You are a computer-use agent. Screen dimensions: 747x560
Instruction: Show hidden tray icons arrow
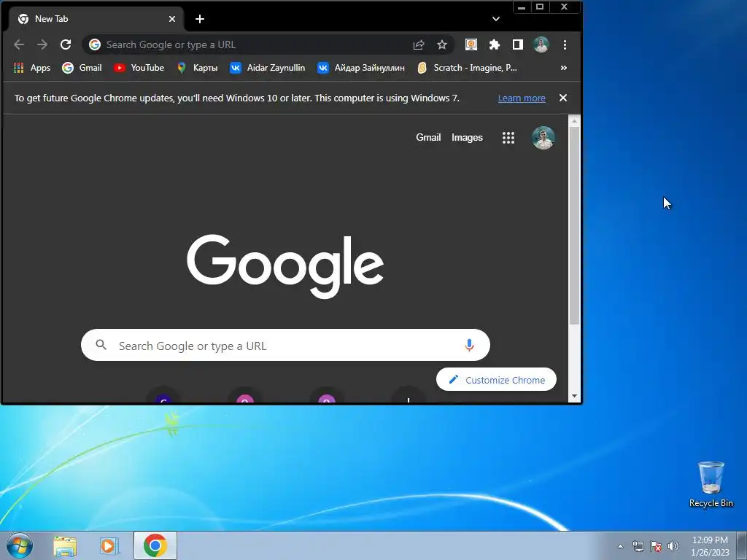(620, 546)
